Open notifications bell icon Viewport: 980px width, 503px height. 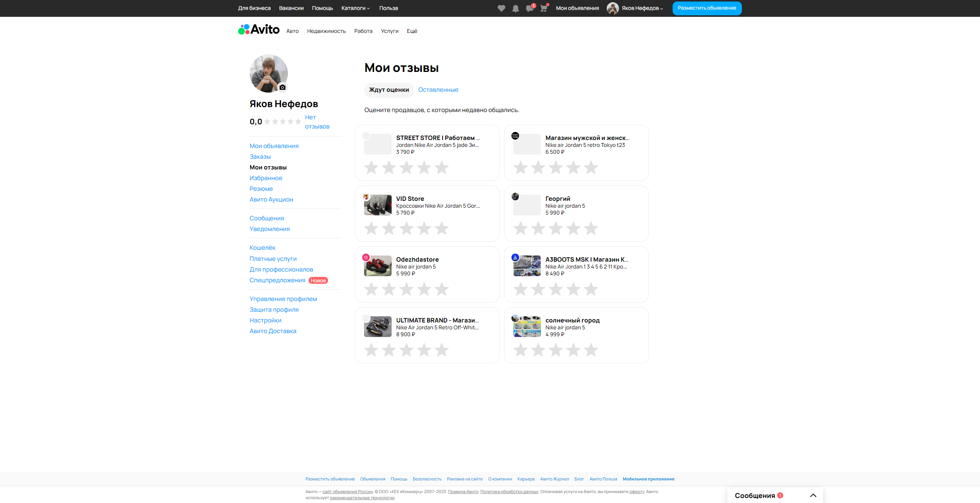(x=515, y=8)
